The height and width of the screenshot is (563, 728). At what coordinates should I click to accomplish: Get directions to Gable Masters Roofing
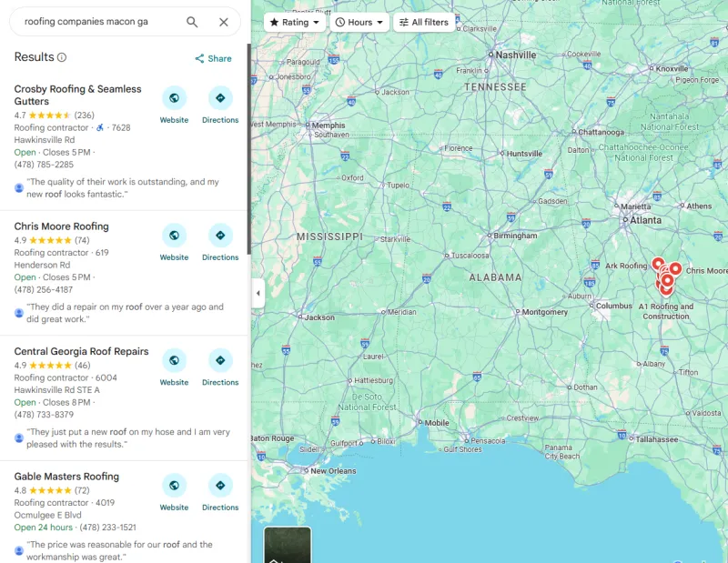(220, 485)
